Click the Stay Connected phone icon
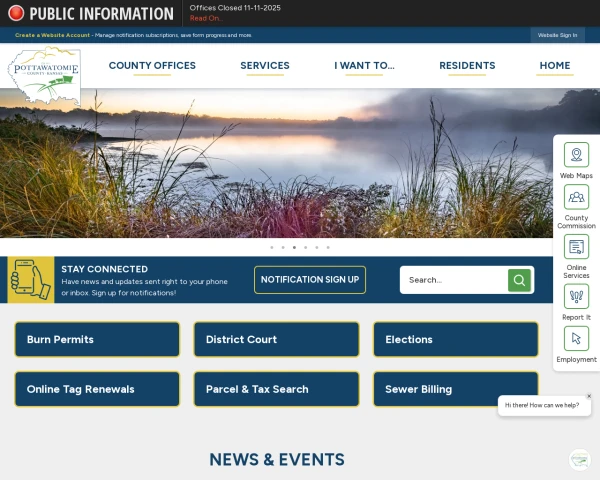Viewport: 600px width, 480px height. pyautogui.click(x=31, y=280)
